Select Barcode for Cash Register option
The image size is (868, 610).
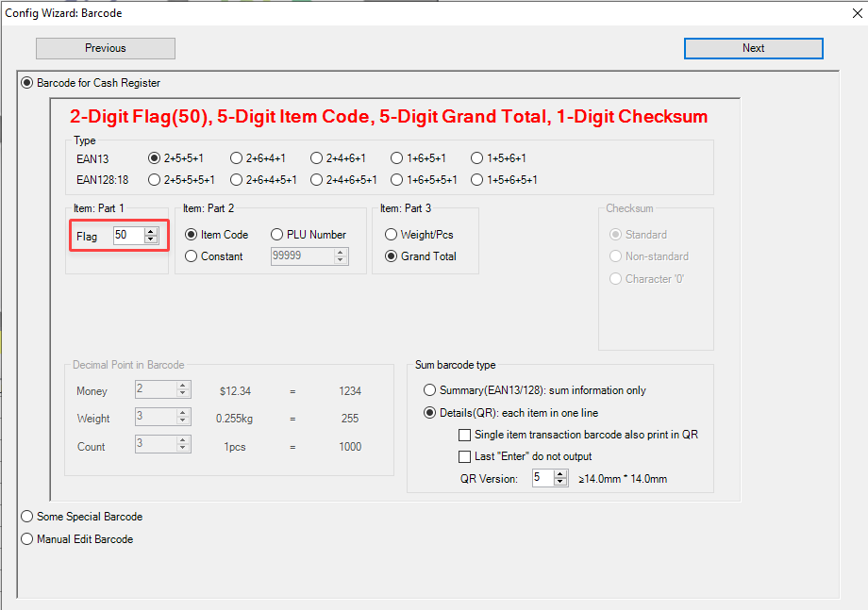coord(26,83)
